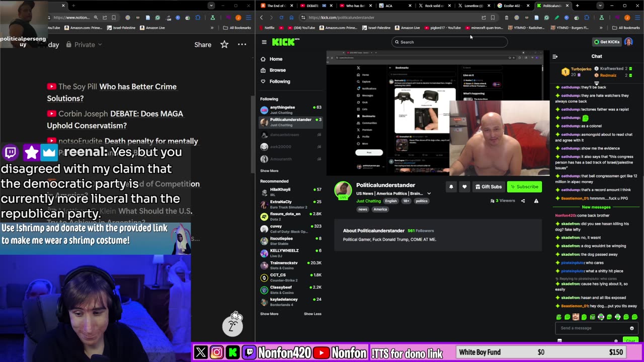The height and width of the screenshot is (362, 644).
Task: Open a new tab in Kick browser window
Action: (577, 6)
